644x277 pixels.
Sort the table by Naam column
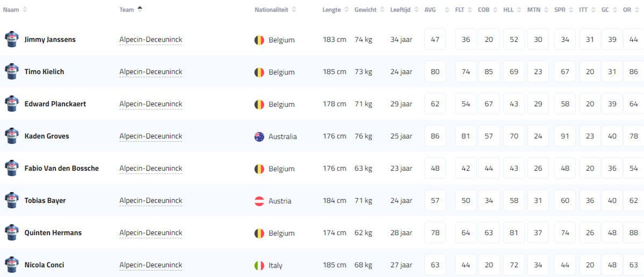(x=11, y=10)
